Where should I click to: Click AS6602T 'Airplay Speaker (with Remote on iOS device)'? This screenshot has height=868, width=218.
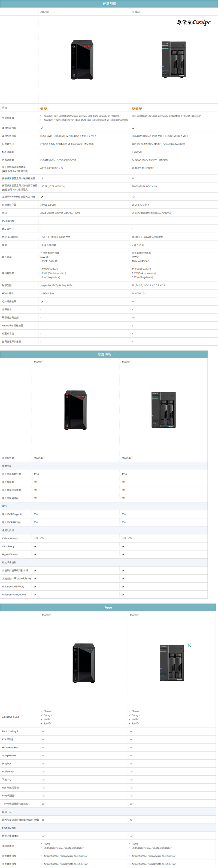pos(154,864)
